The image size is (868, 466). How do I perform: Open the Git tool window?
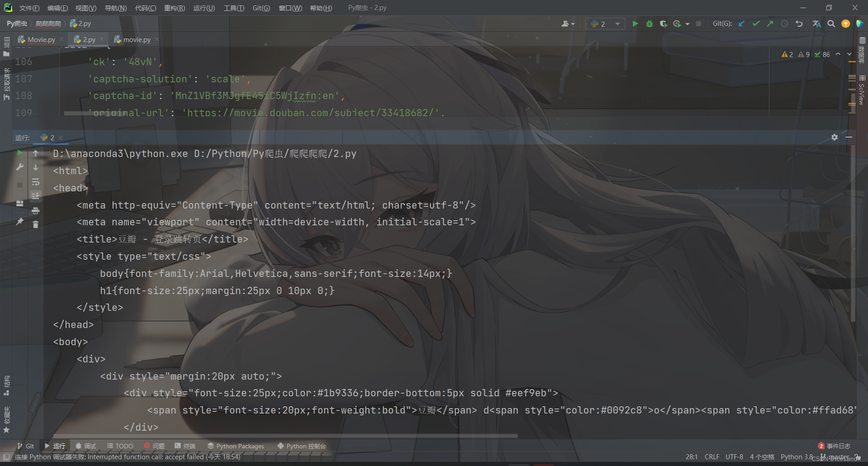(25, 446)
